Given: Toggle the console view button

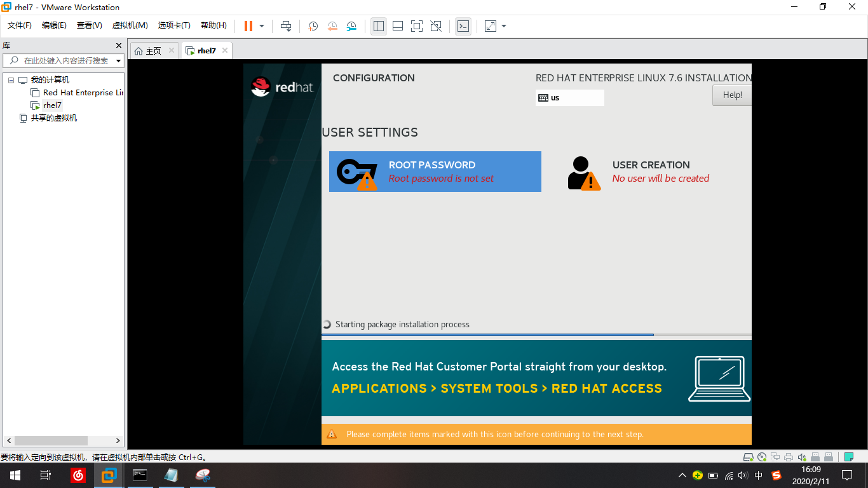Looking at the screenshot, I should point(463,26).
